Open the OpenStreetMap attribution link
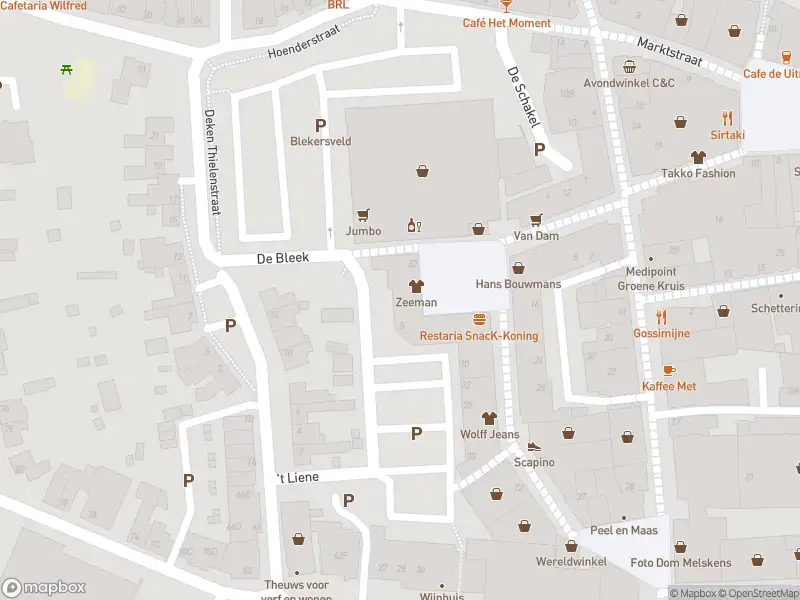Image resolution: width=800 pixels, height=600 pixels. pyautogui.click(x=759, y=593)
